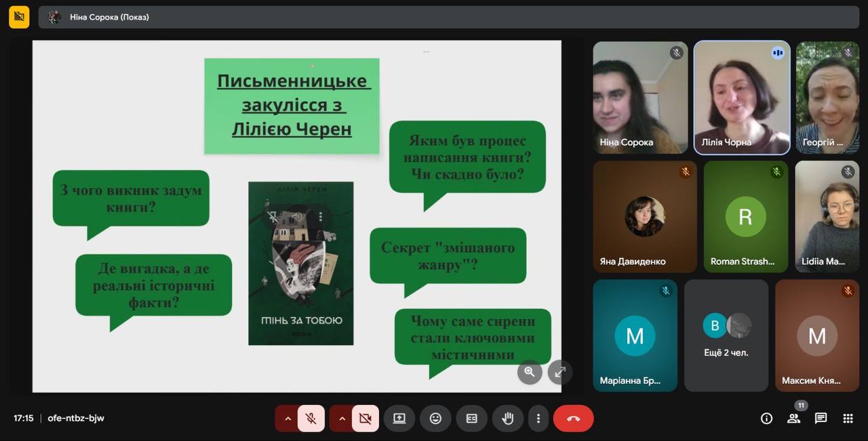Show participants list with people icon
868x441 pixels.
(793, 419)
